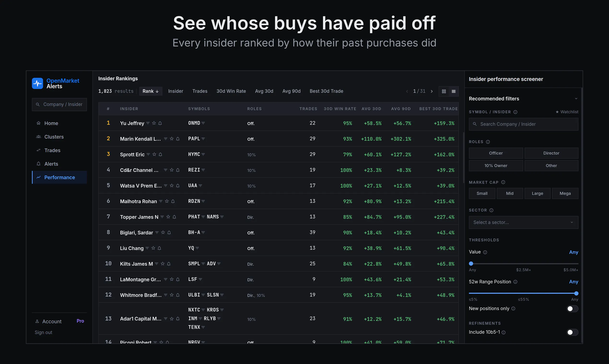Viewport: 609px width, 364px height.
Task: Toggle the Small market cap filter
Action: click(x=482, y=193)
